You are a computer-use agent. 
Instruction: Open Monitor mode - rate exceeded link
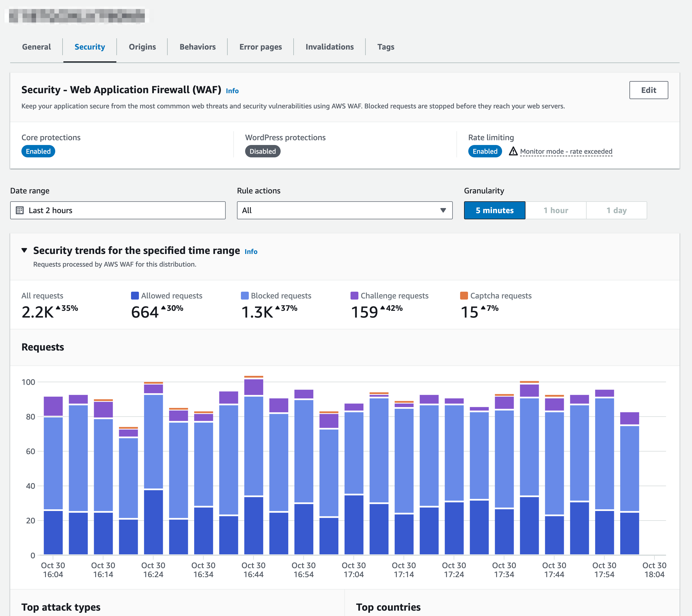click(566, 151)
